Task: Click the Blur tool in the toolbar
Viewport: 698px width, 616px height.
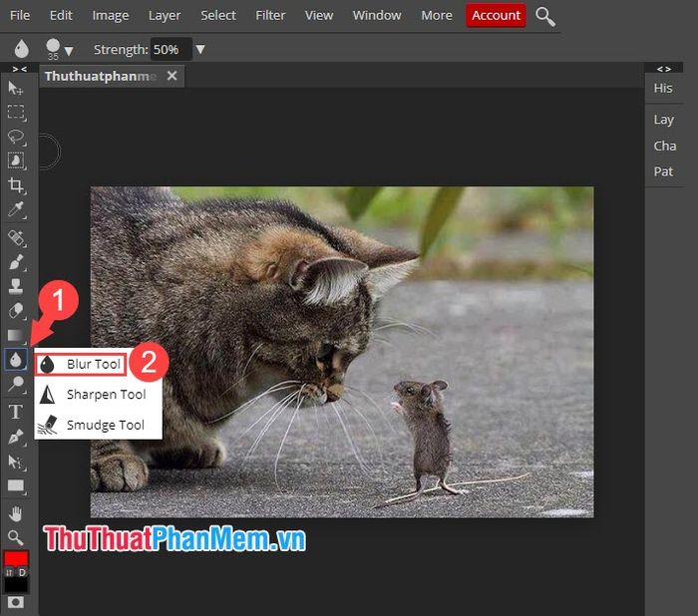Action: coord(16,359)
